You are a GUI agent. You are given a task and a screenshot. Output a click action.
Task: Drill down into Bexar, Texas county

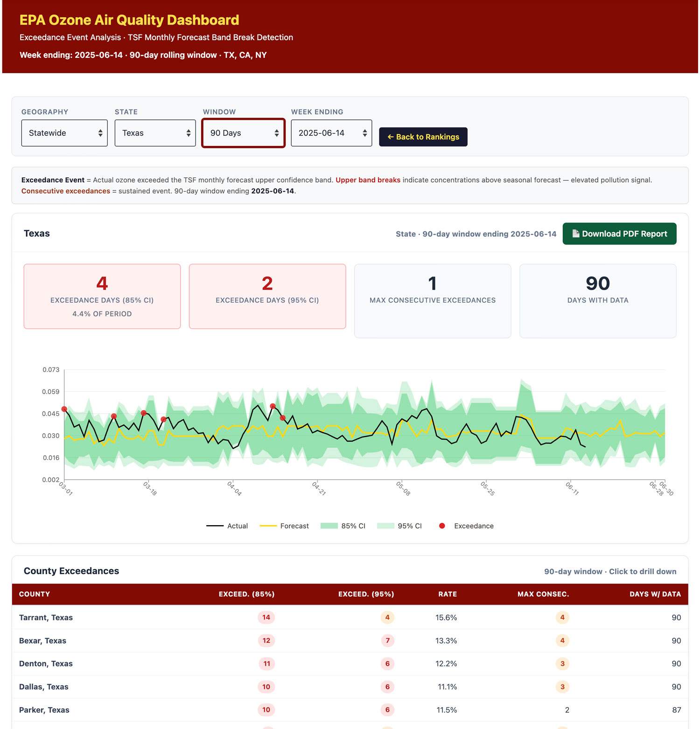pyautogui.click(x=42, y=640)
